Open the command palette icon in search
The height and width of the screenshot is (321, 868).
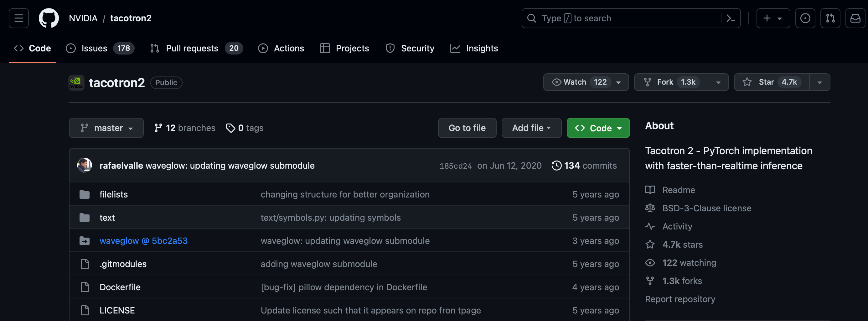pos(730,18)
